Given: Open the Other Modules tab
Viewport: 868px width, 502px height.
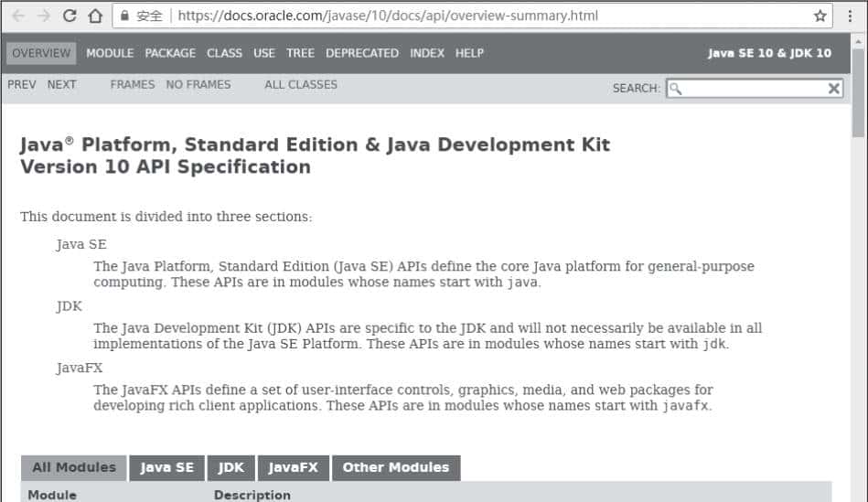Looking at the screenshot, I should tap(395, 467).
